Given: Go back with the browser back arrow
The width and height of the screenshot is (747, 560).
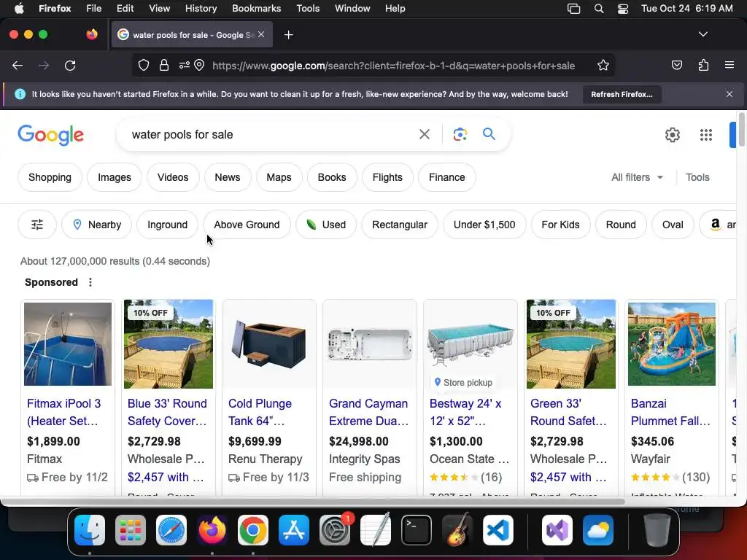Looking at the screenshot, I should (x=18, y=65).
